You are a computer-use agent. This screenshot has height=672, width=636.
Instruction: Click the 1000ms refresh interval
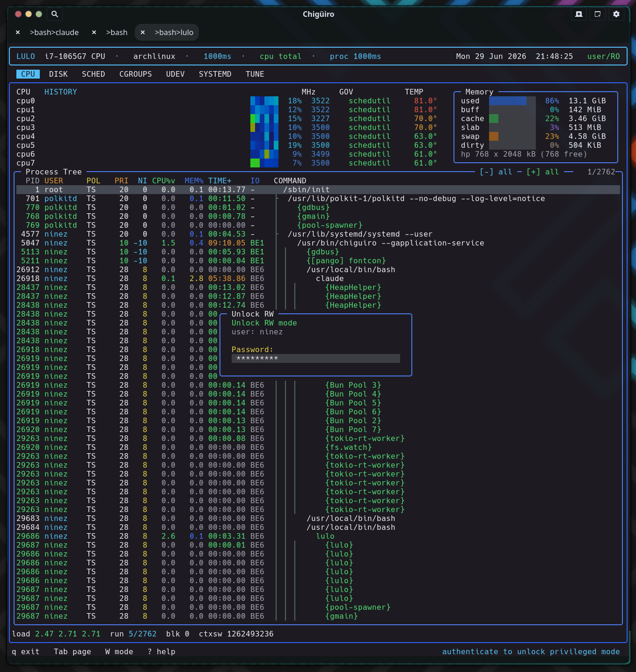click(218, 56)
